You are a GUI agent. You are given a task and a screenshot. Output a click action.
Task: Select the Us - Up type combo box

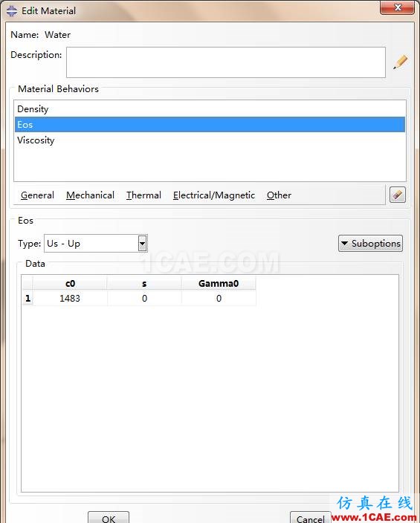pyautogui.click(x=95, y=244)
